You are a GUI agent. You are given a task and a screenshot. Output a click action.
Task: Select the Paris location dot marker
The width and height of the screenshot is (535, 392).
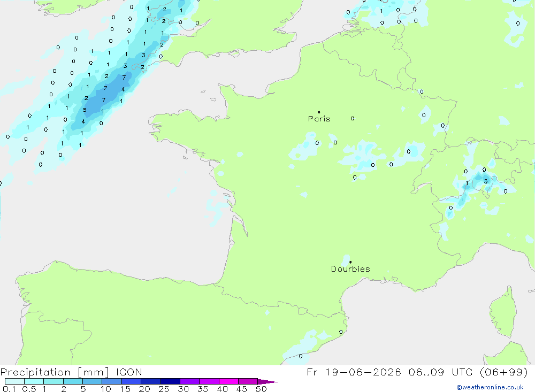coord(319,112)
